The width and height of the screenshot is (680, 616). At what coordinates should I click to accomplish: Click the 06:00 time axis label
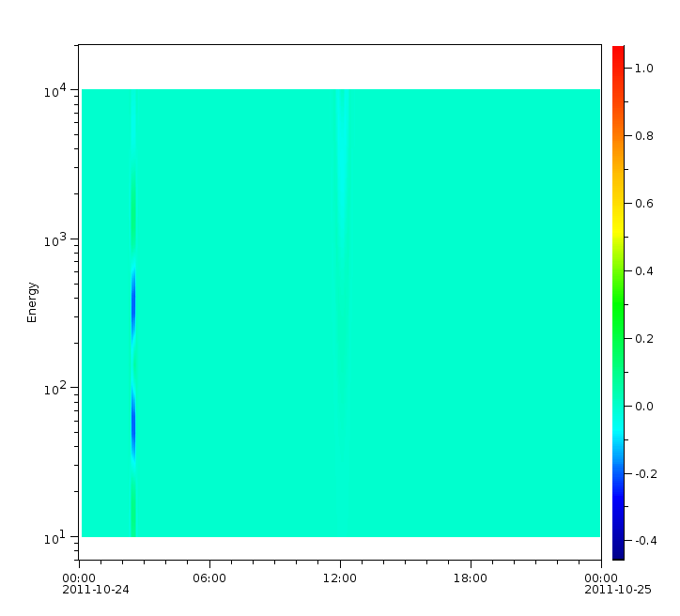point(209,578)
